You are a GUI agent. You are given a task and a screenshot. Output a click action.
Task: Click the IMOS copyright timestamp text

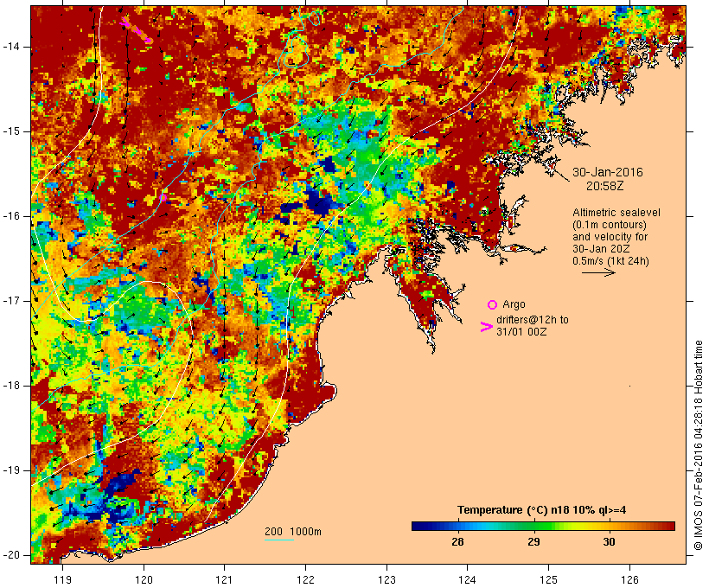[x=698, y=445]
